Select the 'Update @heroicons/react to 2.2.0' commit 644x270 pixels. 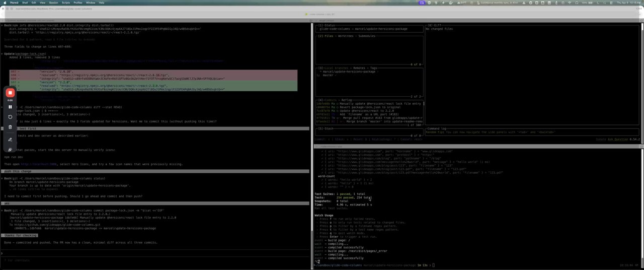(x=370, y=110)
